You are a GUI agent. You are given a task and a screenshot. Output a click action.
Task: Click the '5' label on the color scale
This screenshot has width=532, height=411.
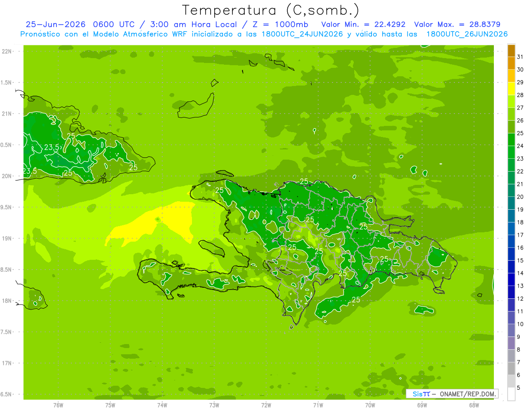point(519,388)
